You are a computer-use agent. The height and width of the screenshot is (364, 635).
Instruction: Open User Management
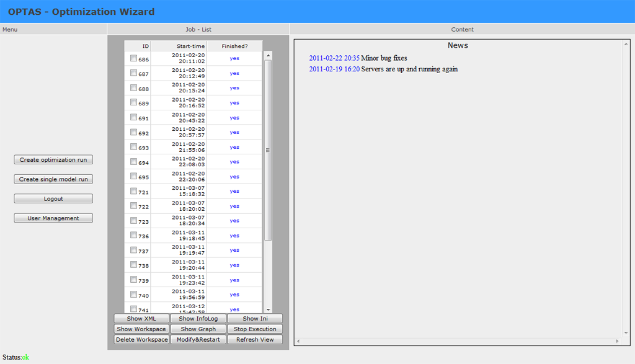pyautogui.click(x=53, y=218)
